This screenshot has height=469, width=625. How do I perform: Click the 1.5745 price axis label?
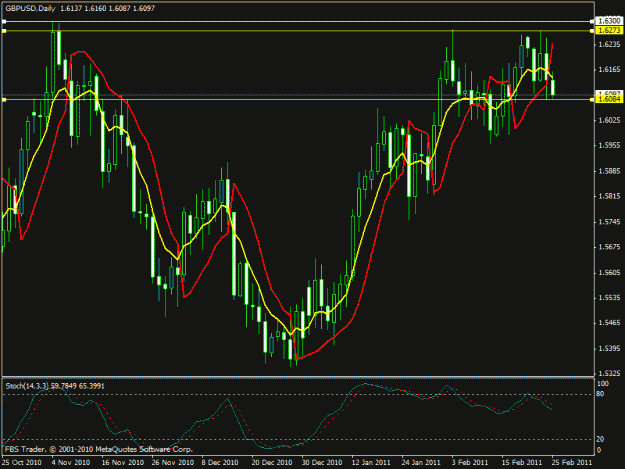pos(609,222)
